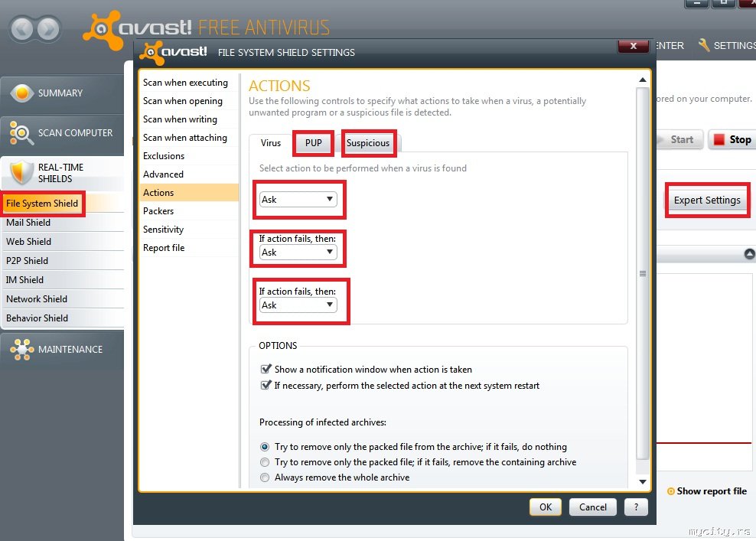Screen dimensions: 756x541
Task: Click the Show report file bullet icon
Action: tap(670, 491)
